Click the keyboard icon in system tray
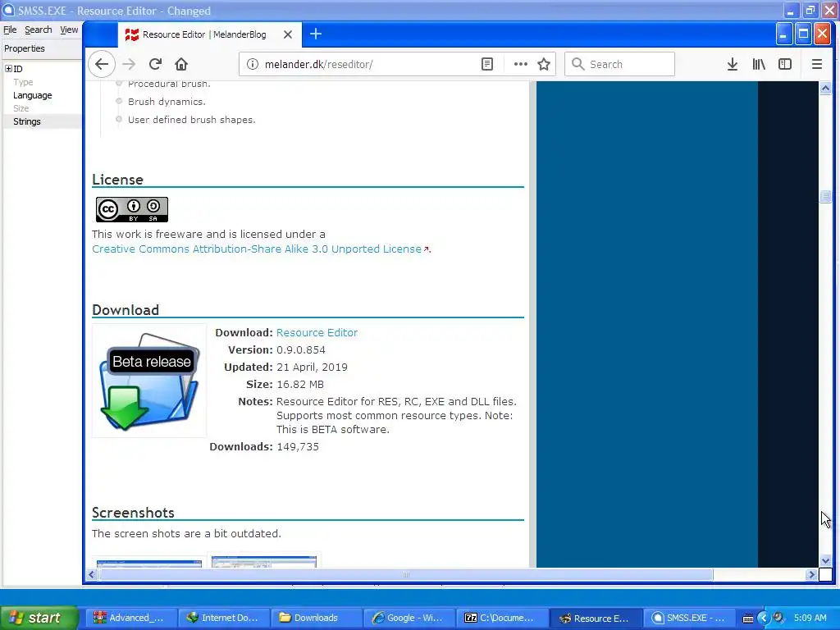840x630 pixels. [748, 619]
